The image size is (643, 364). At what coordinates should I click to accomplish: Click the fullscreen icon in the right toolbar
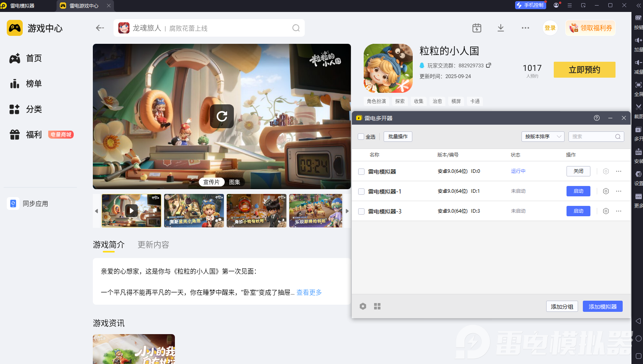[x=638, y=85]
